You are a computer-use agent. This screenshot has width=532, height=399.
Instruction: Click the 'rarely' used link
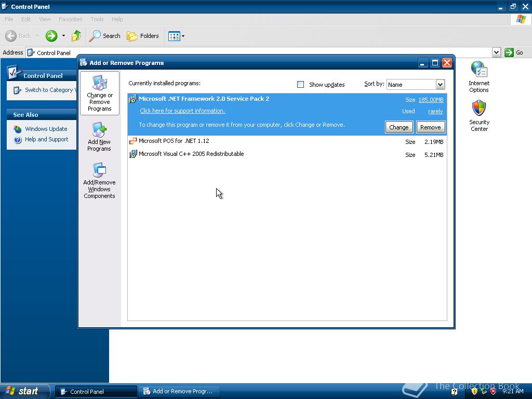(x=435, y=111)
